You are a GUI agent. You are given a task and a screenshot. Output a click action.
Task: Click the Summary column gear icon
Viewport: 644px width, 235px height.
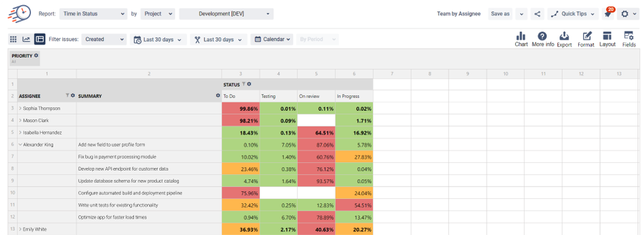click(218, 95)
